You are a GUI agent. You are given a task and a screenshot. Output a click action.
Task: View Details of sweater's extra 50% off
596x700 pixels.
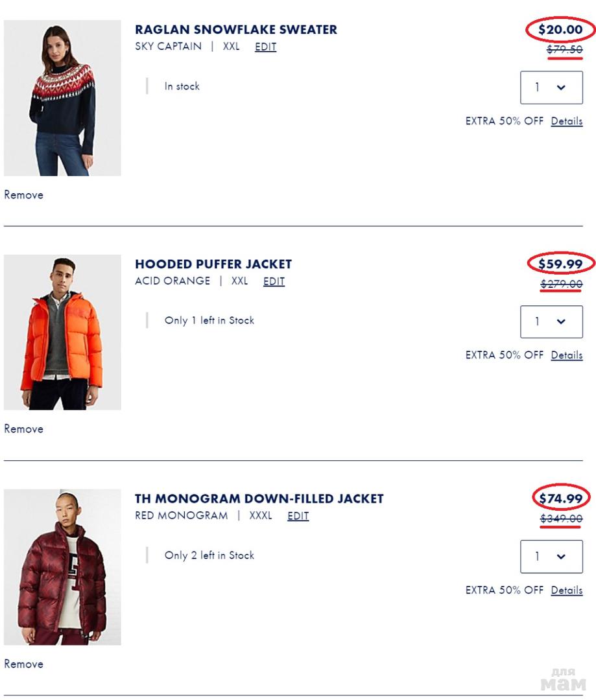(567, 121)
